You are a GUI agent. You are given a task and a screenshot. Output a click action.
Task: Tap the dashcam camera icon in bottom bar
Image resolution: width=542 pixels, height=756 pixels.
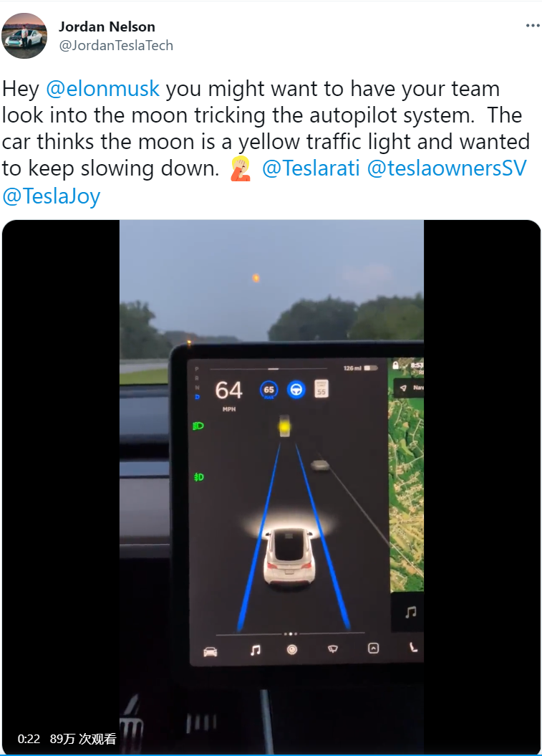click(x=291, y=650)
